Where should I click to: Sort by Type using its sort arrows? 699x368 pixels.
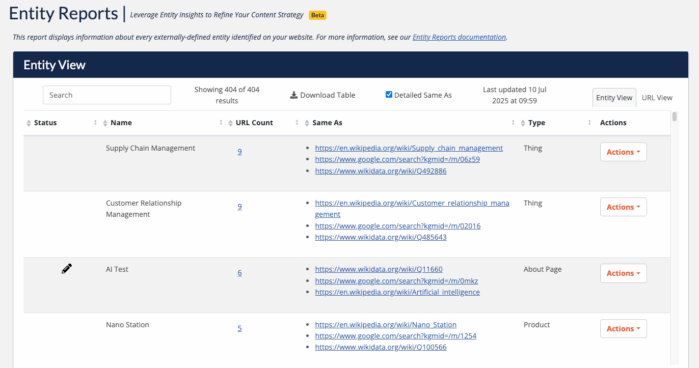(523, 123)
